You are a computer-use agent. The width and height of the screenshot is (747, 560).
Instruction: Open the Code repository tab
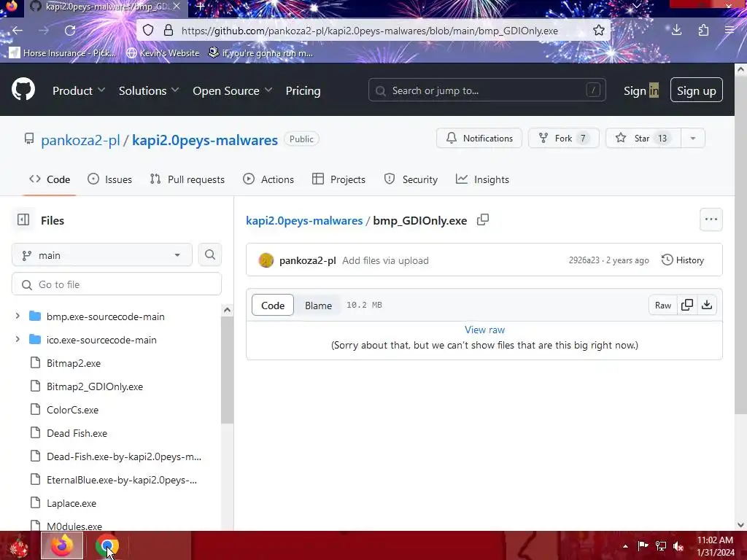pos(50,179)
